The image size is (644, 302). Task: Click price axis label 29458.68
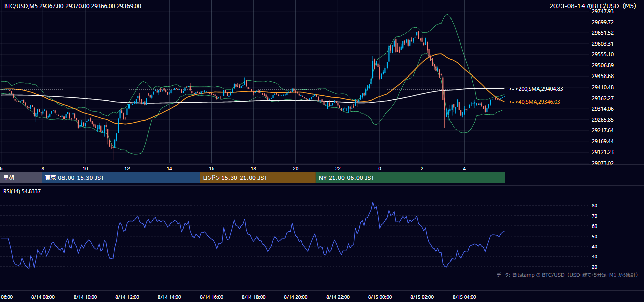point(602,76)
